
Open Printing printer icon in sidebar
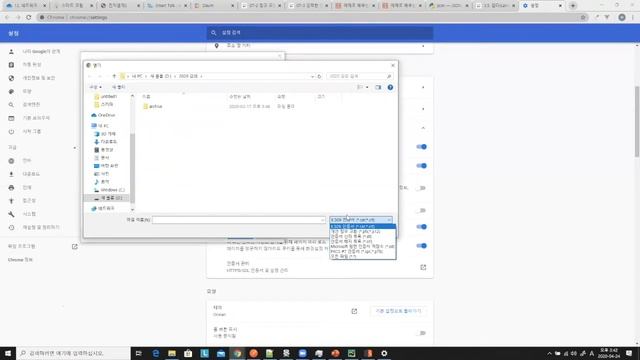coord(11,188)
